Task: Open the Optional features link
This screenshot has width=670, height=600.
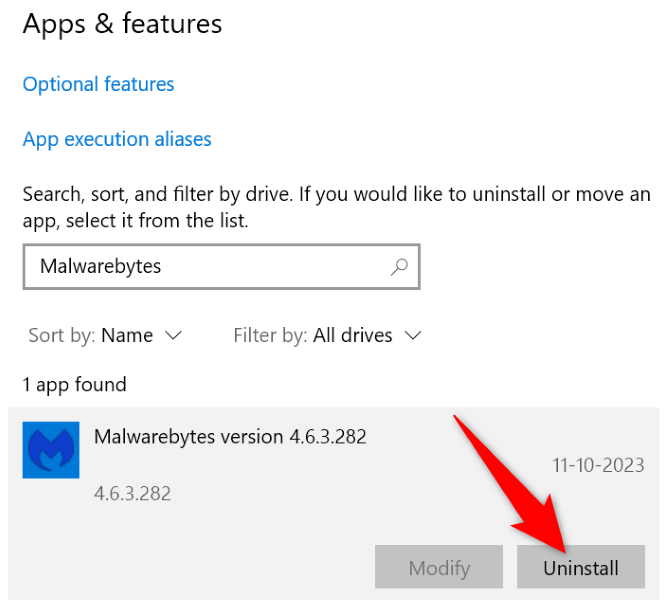Action: (x=98, y=85)
